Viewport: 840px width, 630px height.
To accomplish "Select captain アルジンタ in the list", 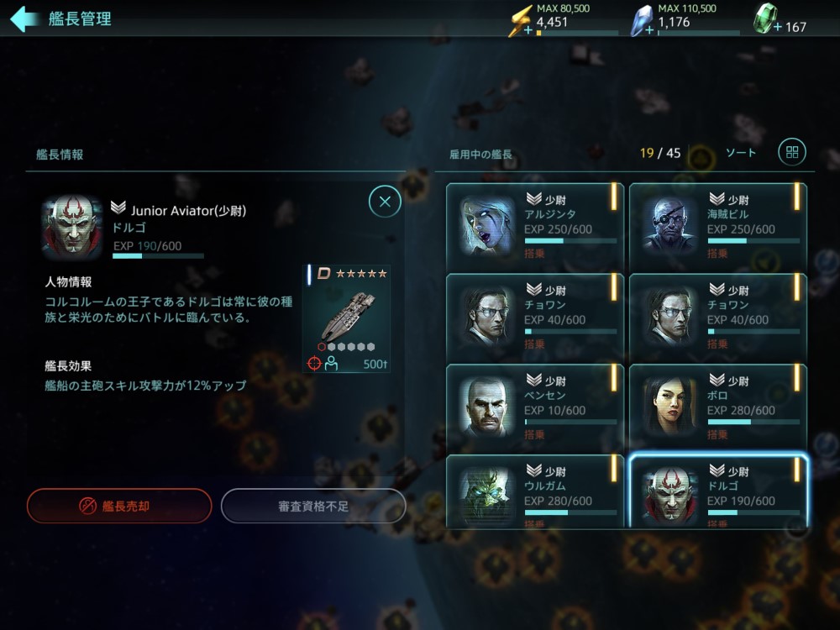I will coord(535,227).
